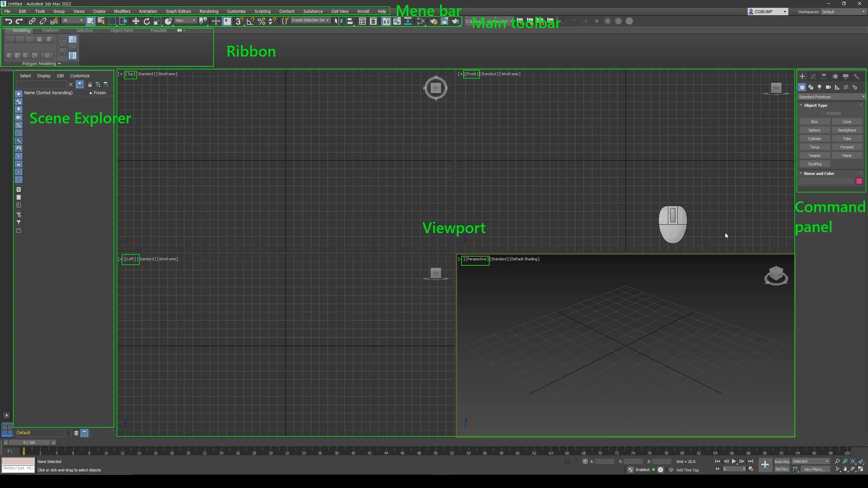Toggle the AutoGrid checkbox
The height and width of the screenshot is (488, 868).
(823, 113)
